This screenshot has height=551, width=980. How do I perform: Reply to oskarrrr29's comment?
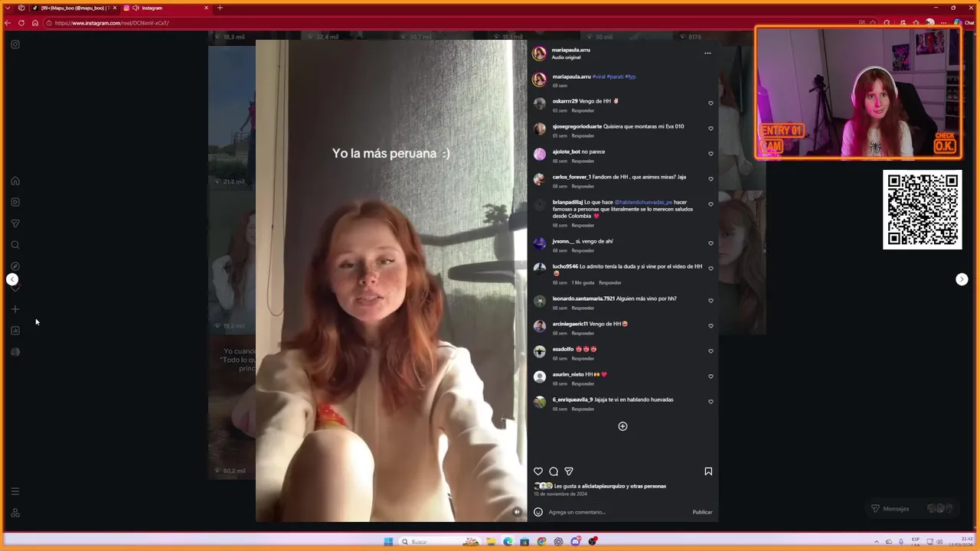coord(583,111)
